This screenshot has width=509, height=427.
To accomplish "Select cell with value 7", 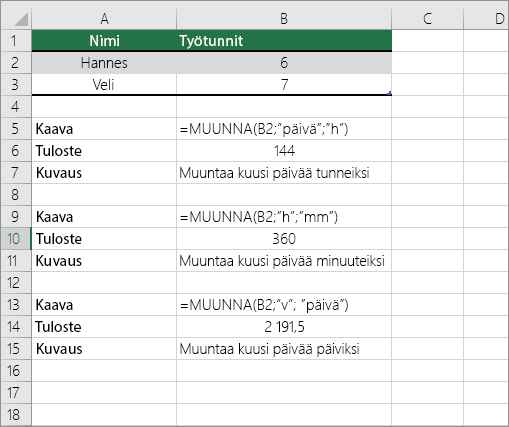I will pos(284,85).
